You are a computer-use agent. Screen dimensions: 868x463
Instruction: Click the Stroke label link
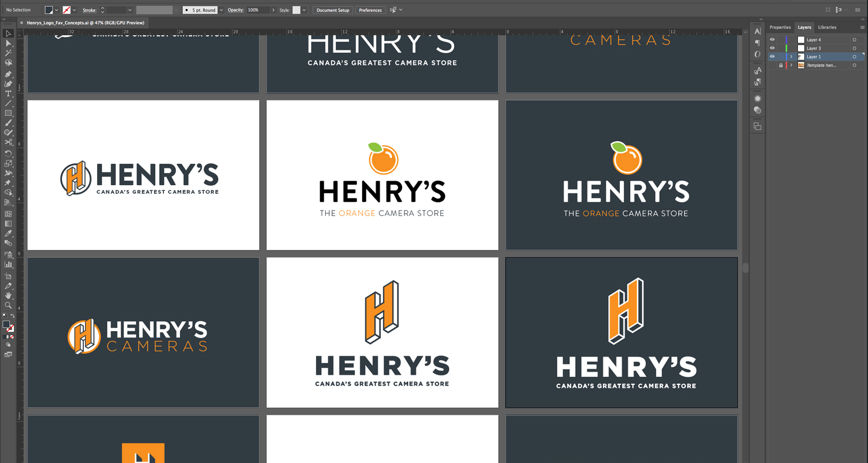(90, 10)
